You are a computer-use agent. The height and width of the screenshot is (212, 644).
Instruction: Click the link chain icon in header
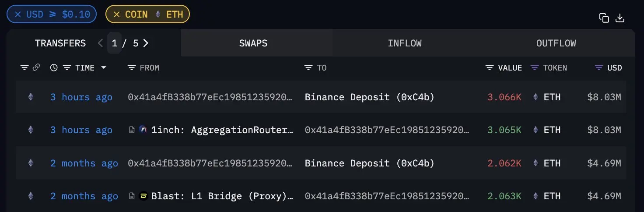[x=36, y=67]
